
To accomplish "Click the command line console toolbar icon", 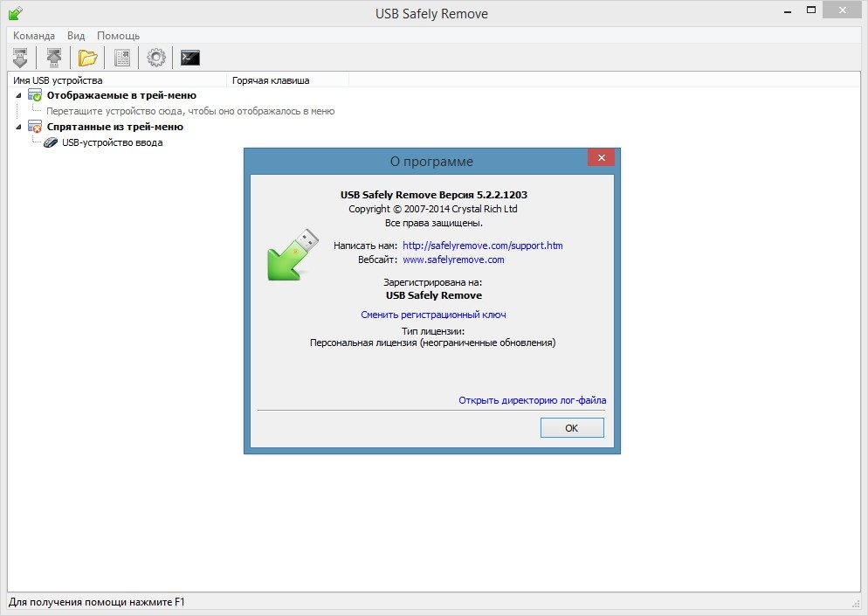I will point(189,58).
